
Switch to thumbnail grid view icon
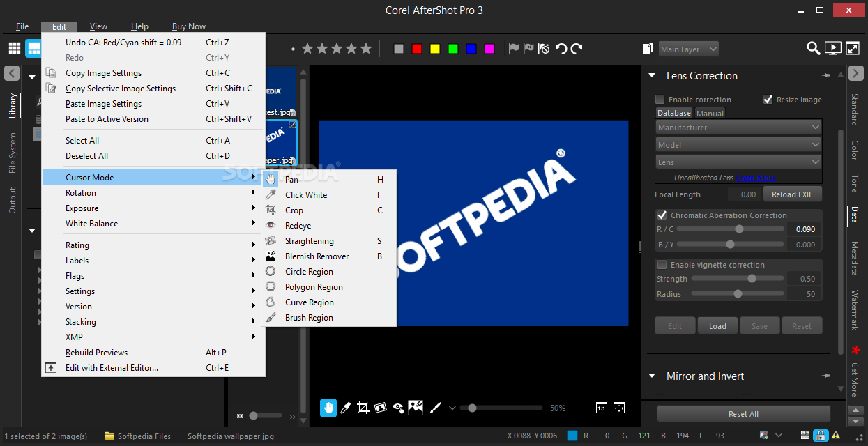(x=15, y=48)
